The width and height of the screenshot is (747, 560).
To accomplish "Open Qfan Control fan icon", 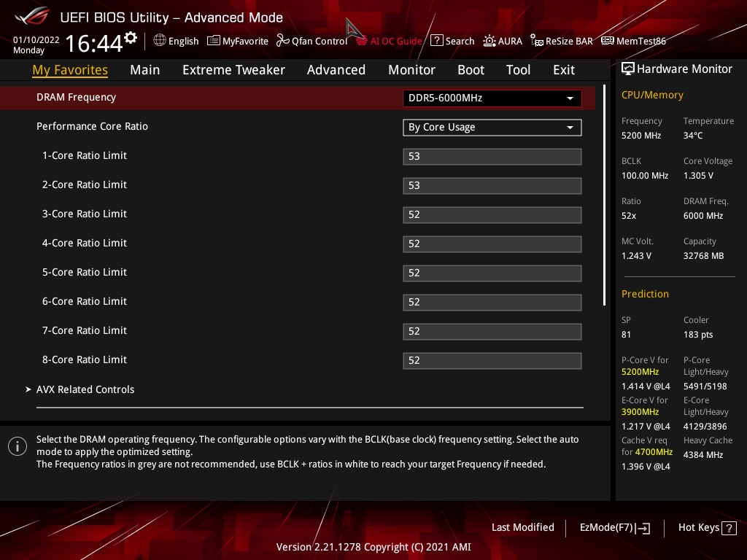I will click(x=282, y=41).
